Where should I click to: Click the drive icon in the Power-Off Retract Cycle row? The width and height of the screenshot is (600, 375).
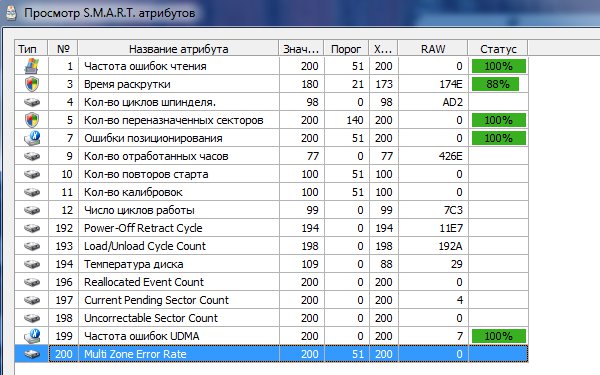click(32, 228)
